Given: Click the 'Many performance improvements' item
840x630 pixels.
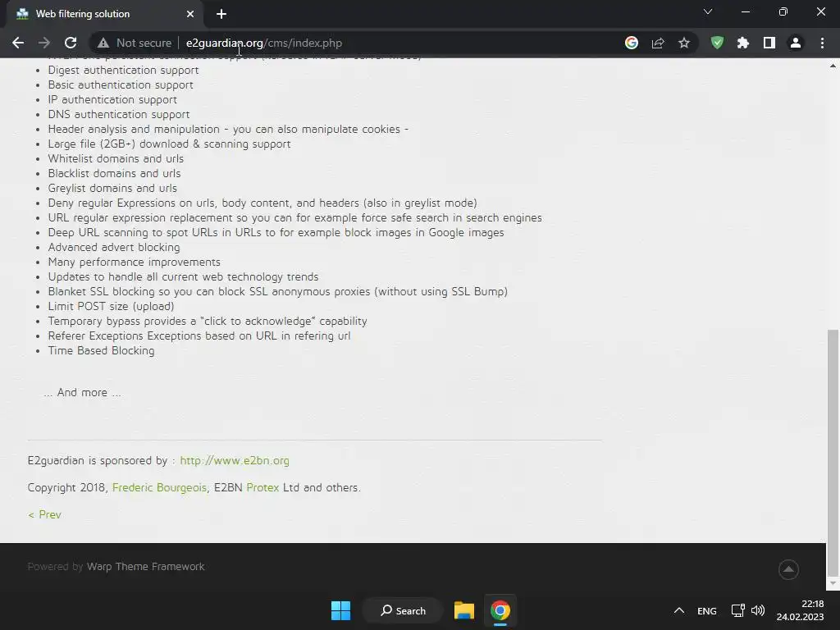Looking at the screenshot, I should coord(134,262).
